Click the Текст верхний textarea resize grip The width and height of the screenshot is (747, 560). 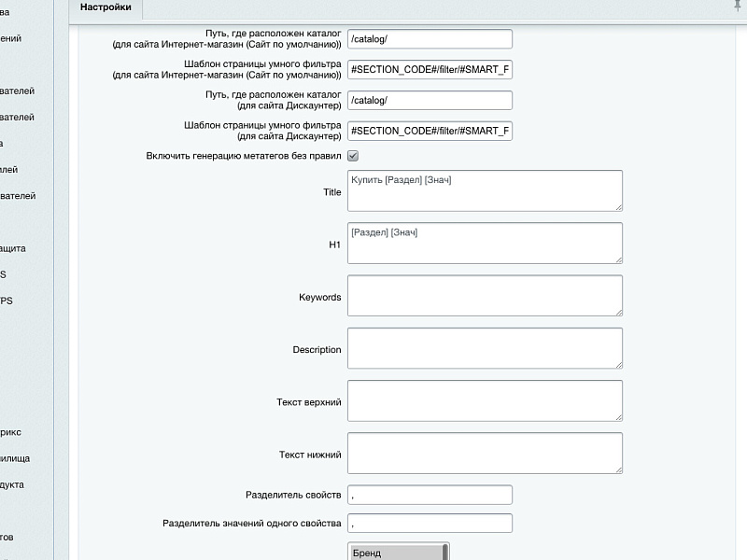click(617, 416)
